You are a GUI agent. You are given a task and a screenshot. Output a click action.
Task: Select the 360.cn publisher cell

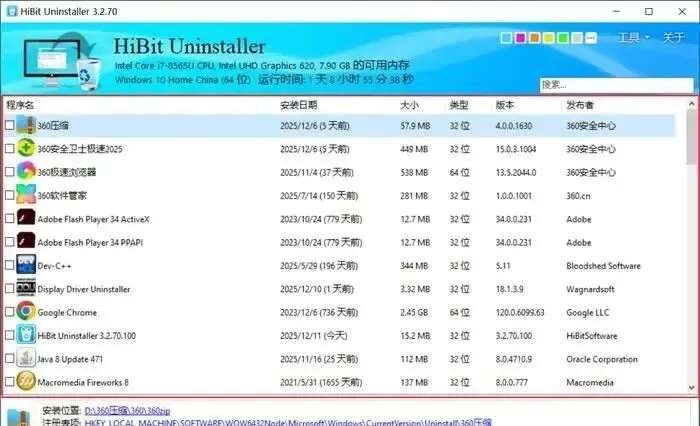[578, 196]
